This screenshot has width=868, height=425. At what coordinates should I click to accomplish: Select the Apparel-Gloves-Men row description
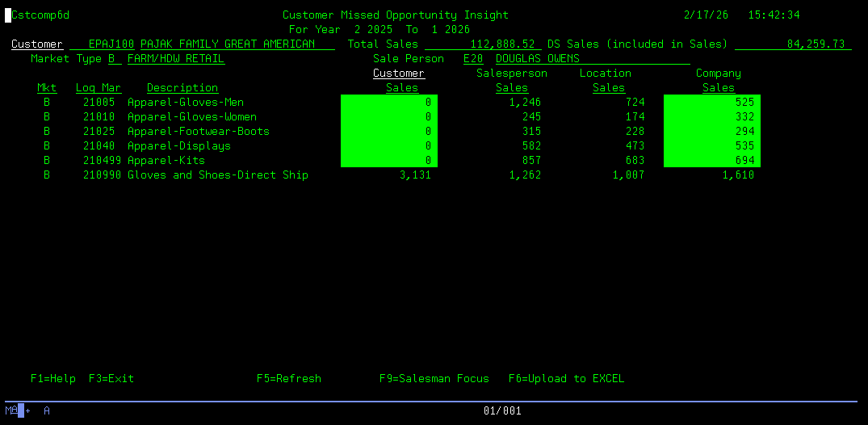186,102
